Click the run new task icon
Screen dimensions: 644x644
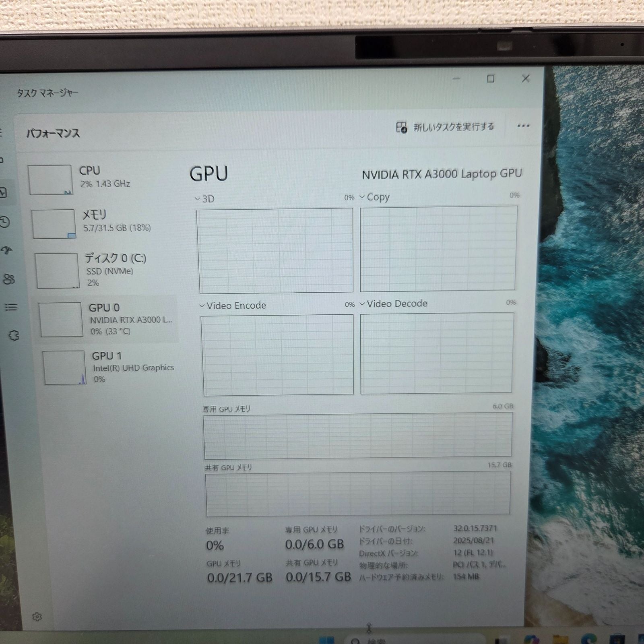click(401, 127)
